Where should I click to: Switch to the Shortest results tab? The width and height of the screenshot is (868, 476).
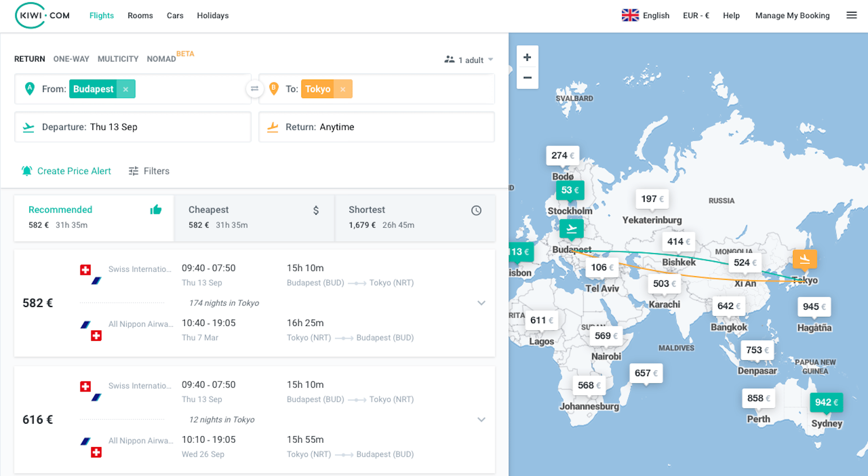[415, 217]
